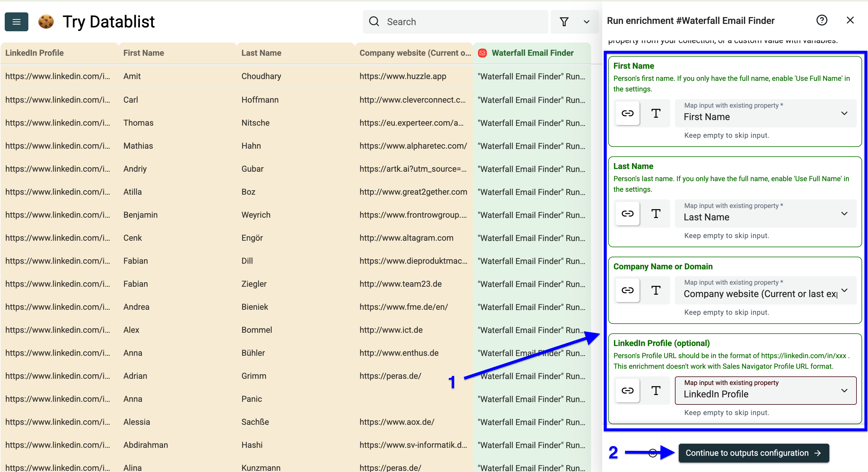Open the Company website property mapping dropdown

pyautogui.click(x=766, y=290)
